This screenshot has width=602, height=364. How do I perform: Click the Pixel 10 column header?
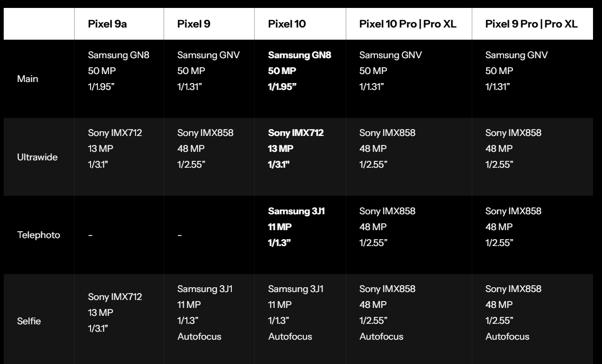point(287,24)
